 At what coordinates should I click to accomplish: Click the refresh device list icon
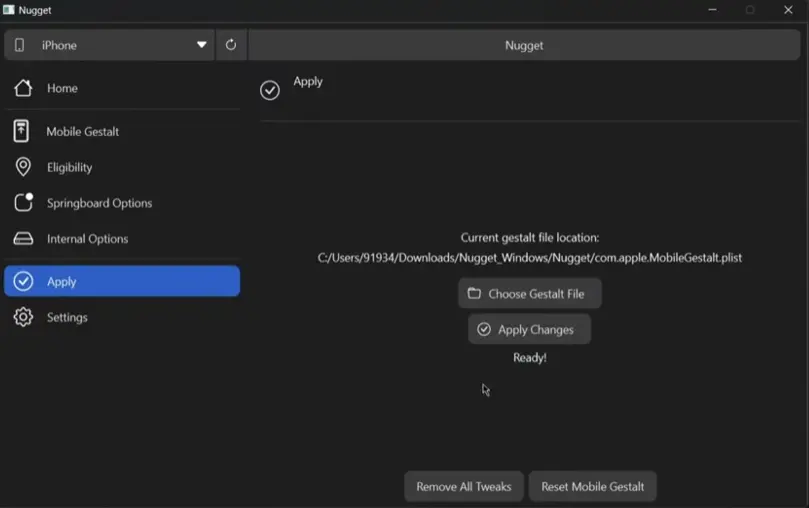(x=231, y=45)
